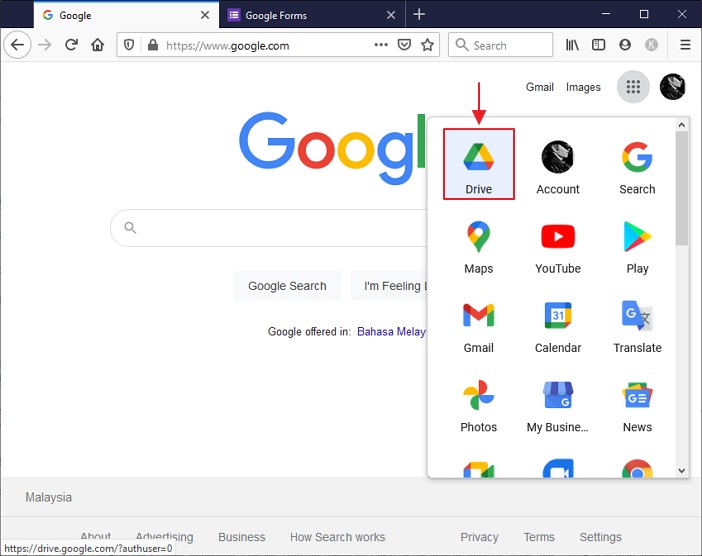Screen dimensions: 702x556
Task: Click the Images link in header
Action: click(583, 87)
